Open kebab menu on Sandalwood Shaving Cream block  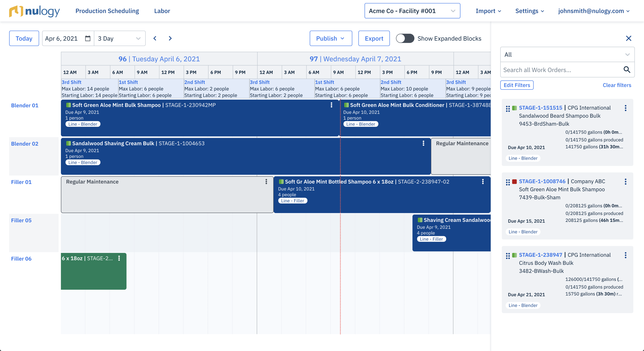(x=423, y=143)
